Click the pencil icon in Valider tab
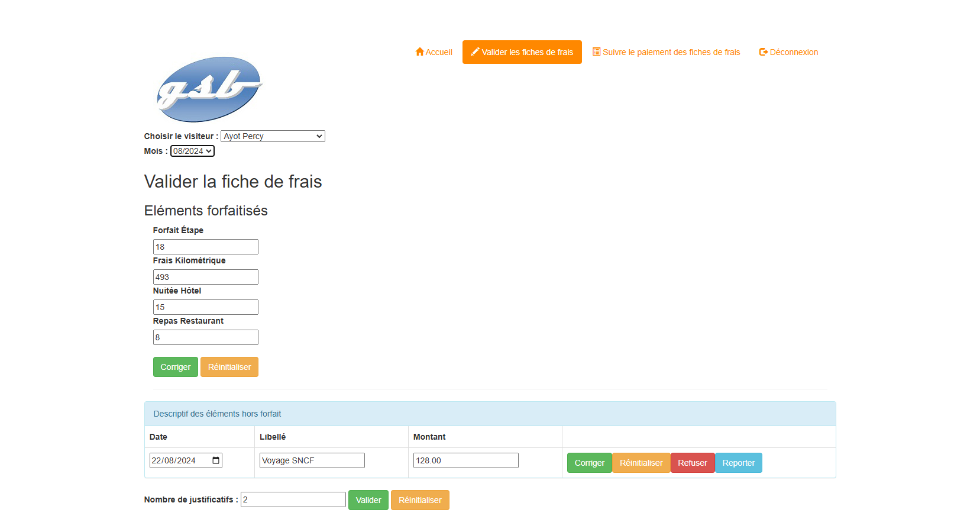This screenshot has height=519, width=980. coord(475,52)
